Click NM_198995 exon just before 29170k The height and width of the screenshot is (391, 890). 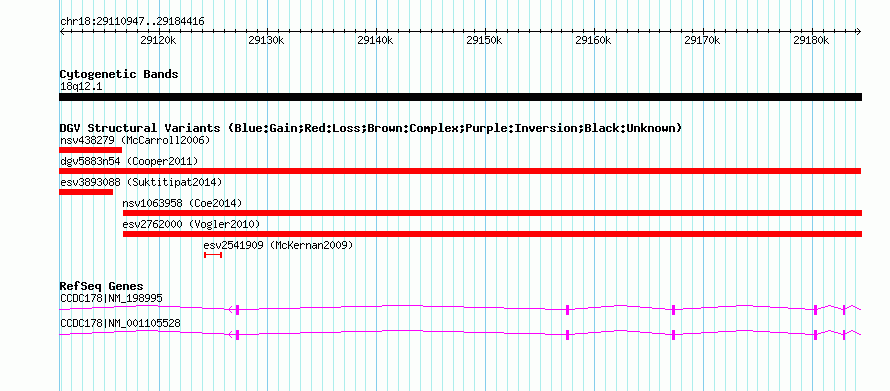pyautogui.click(x=673, y=309)
